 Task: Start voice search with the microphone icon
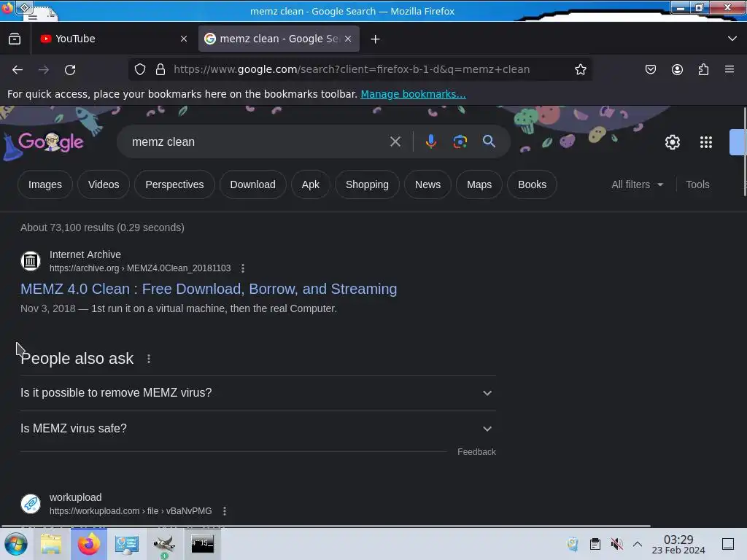point(430,141)
